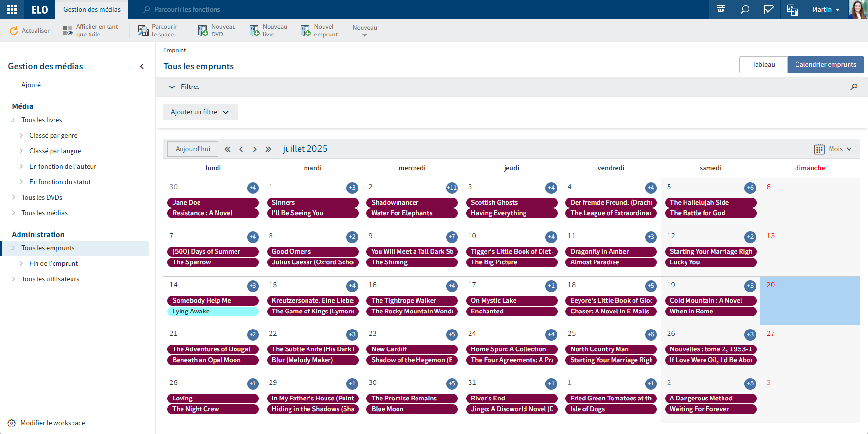Click Afficher en tant que tuile
The height and width of the screenshot is (434, 868).
pyautogui.click(x=90, y=31)
